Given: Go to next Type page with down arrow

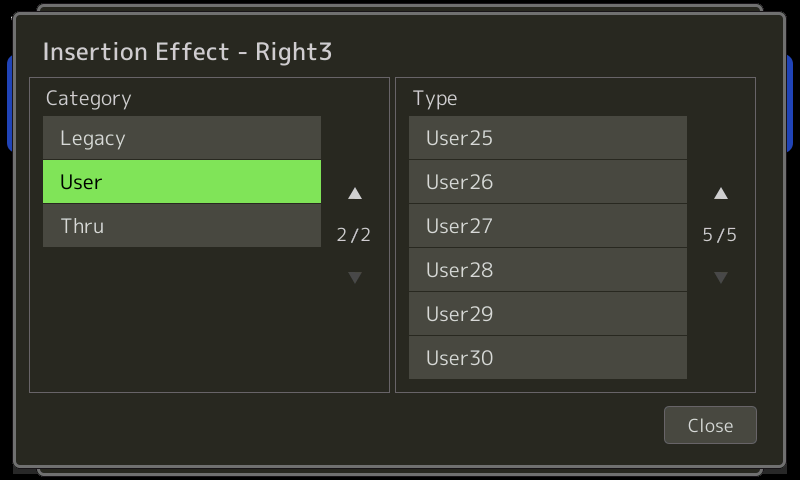Looking at the screenshot, I should tap(720, 277).
